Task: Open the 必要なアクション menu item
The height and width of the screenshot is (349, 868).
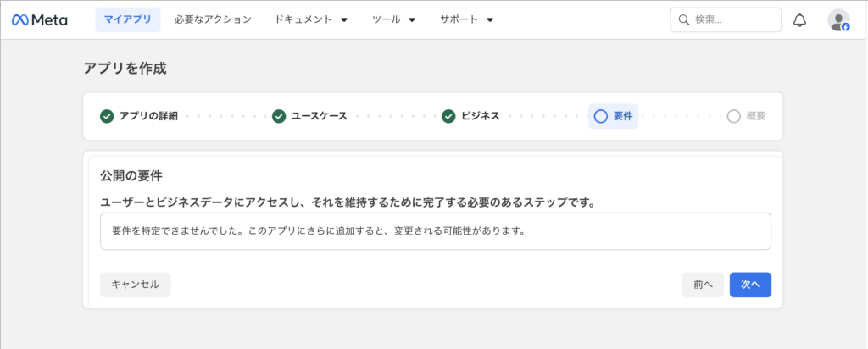Action: tap(213, 19)
